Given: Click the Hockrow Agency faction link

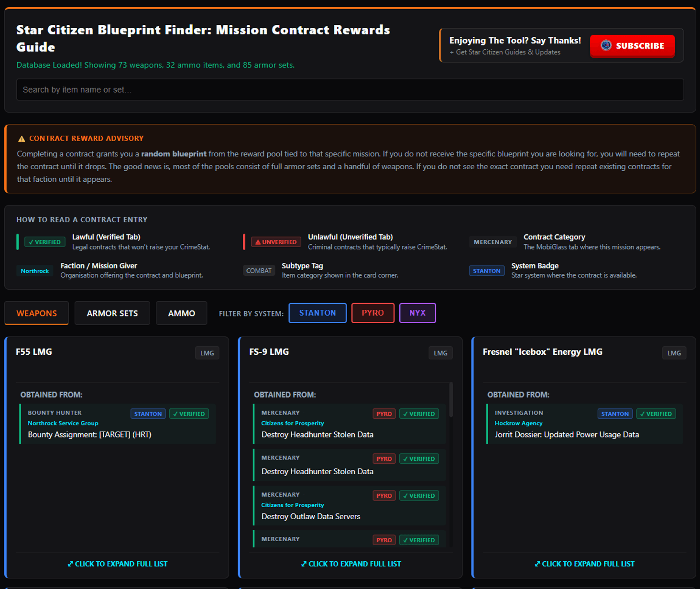Looking at the screenshot, I should tap(518, 423).
